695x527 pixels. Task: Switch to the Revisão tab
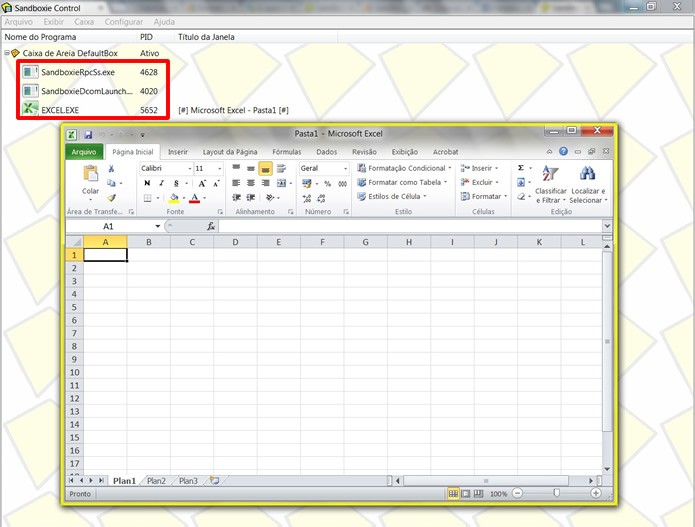point(364,152)
